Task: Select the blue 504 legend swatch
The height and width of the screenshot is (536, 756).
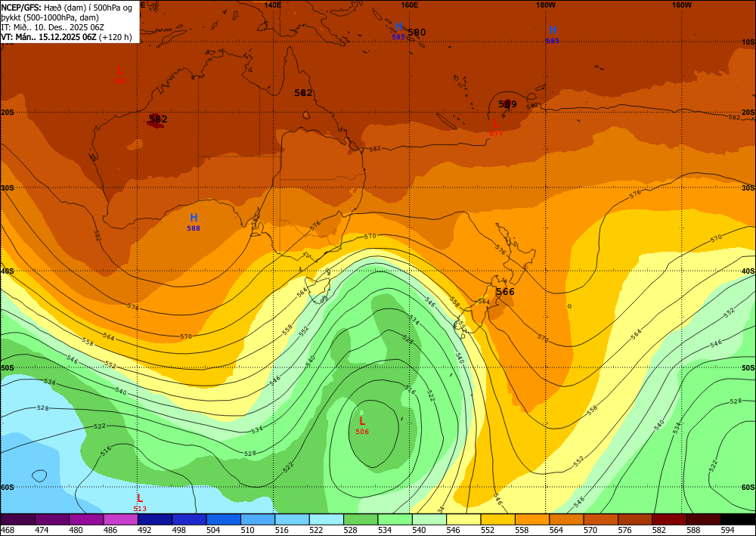Action: pos(223,519)
